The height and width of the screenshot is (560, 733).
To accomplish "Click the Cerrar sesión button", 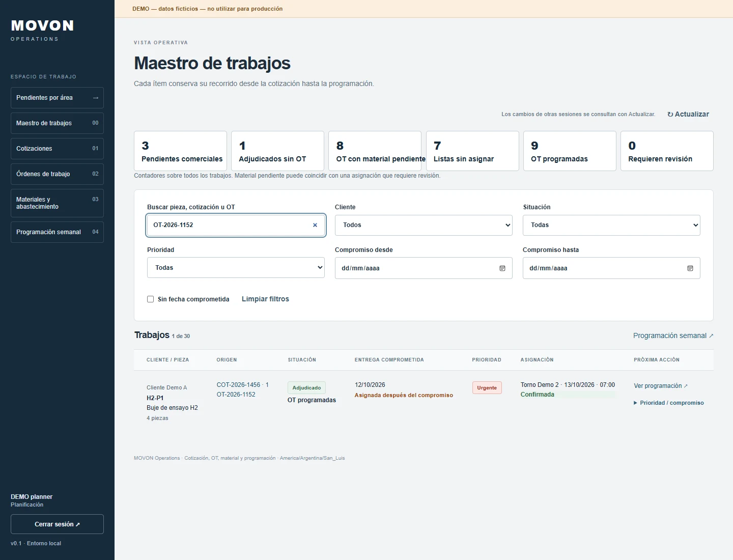I will (57, 524).
